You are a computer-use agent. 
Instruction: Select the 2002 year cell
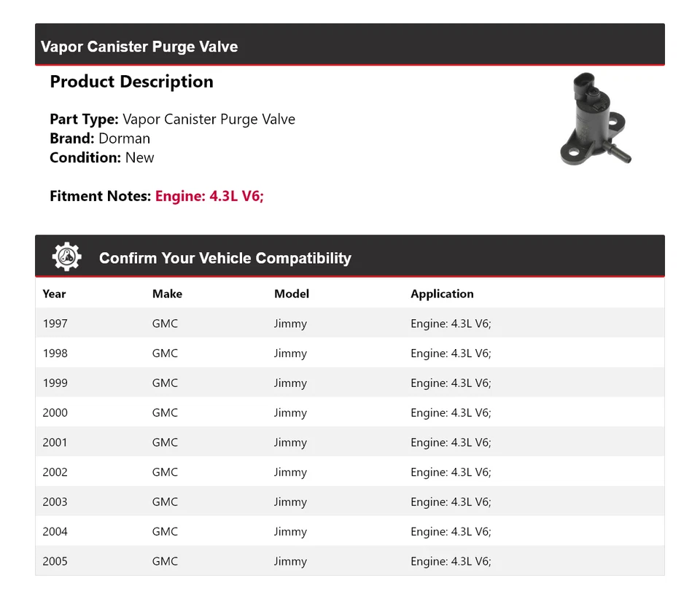(x=55, y=472)
